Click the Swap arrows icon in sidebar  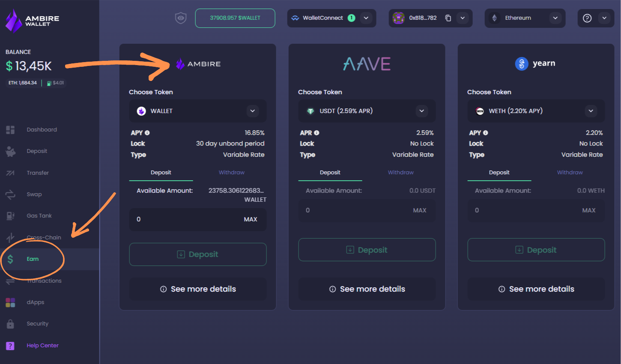click(10, 194)
